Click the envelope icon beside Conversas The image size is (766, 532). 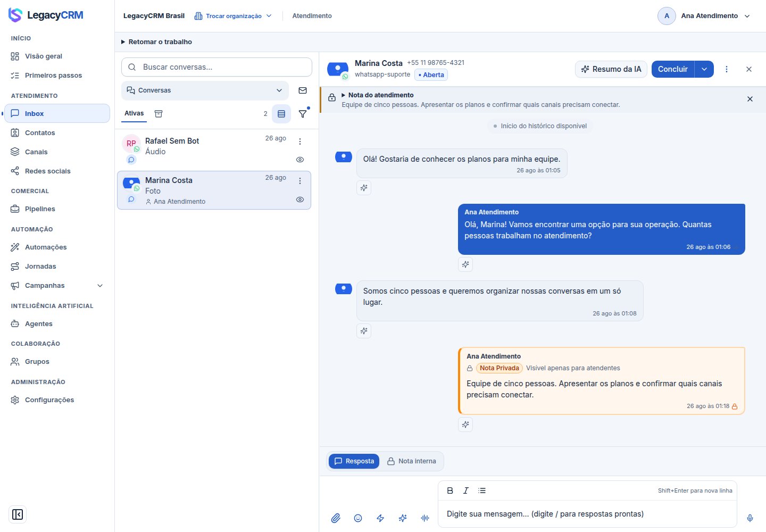pyautogui.click(x=303, y=90)
